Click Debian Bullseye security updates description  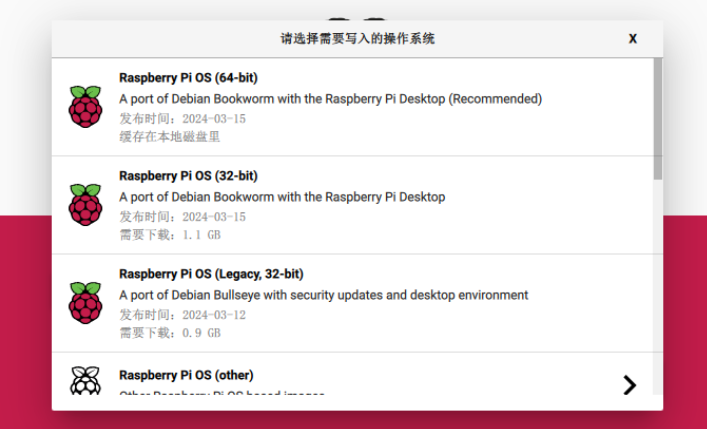324,295
